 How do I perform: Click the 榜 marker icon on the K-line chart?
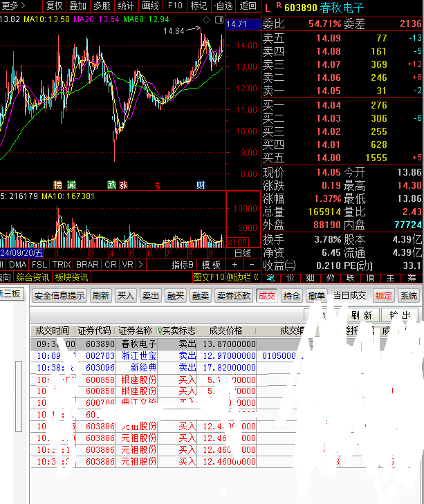[58, 185]
